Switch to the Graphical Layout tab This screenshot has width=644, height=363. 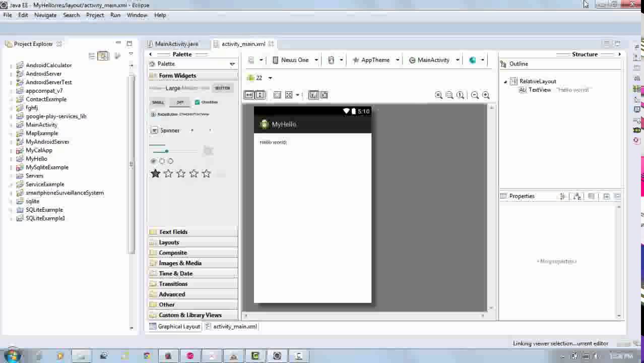pyautogui.click(x=174, y=327)
